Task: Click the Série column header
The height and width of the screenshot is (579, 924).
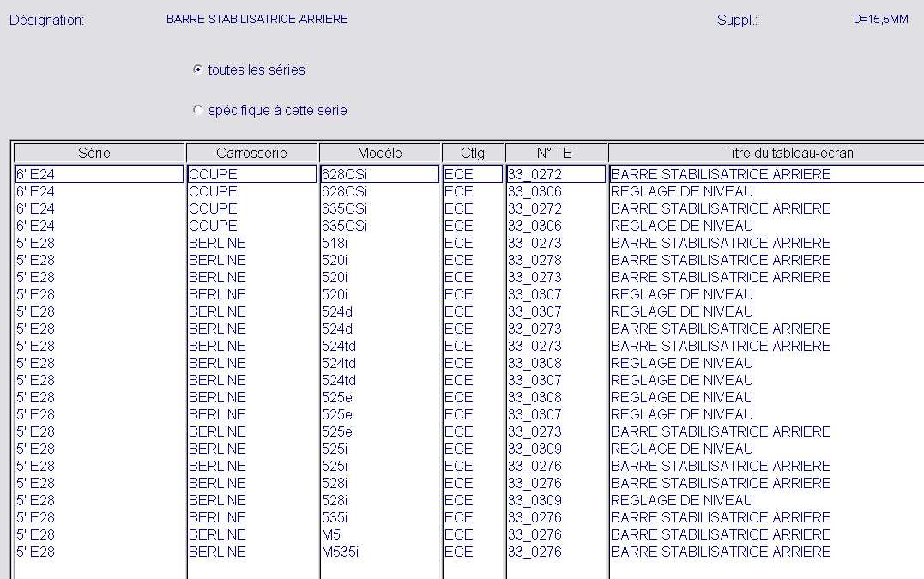Action: click(100, 153)
